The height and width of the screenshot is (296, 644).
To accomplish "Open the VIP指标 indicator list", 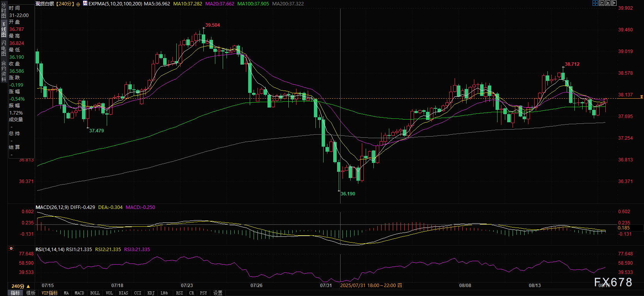I will point(49,293).
